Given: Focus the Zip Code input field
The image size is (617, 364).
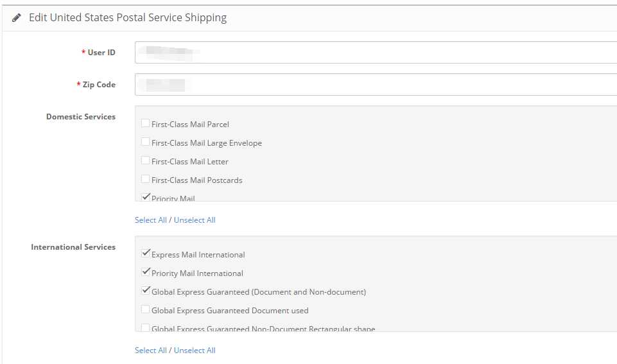Looking at the screenshot, I should [x=376, y=85].
